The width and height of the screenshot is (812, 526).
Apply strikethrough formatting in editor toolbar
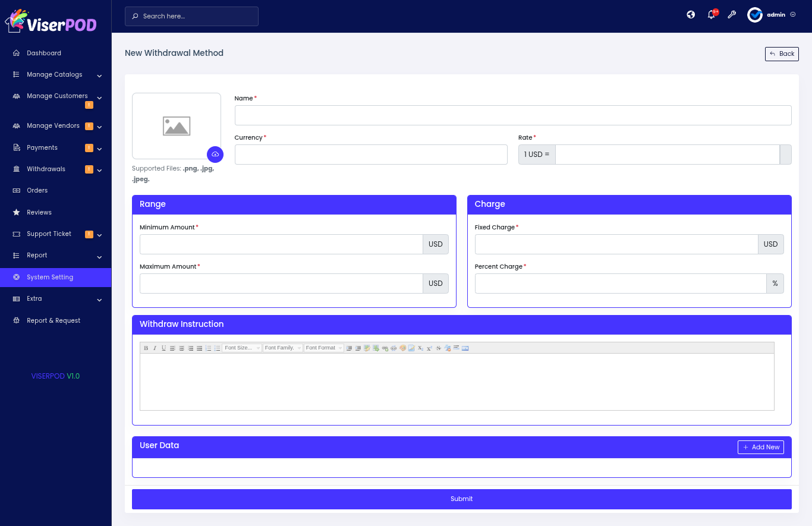pyautogui.click(x=439, y=348)
